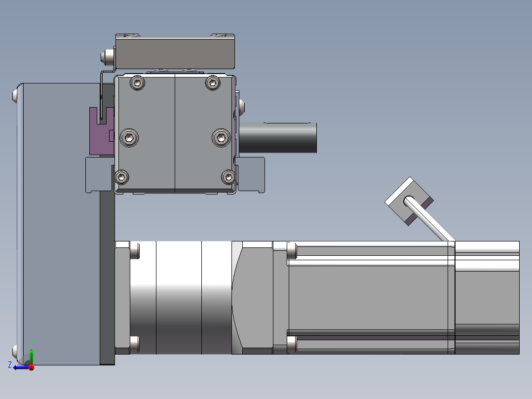Select the motor adapter flange with curved face
532x399 pixels.
253,298
